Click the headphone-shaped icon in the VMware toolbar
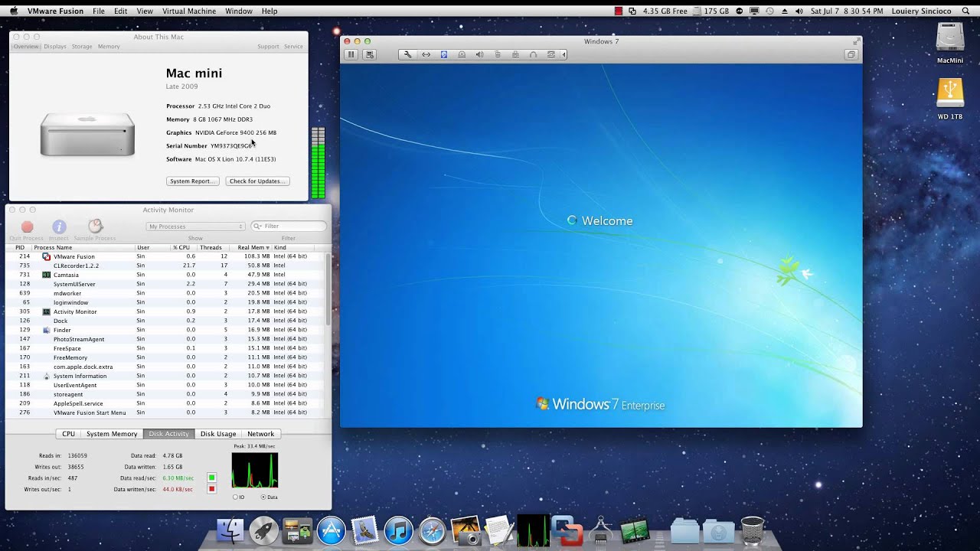The height and width of the screenshot is (551, 980). point(533,54)
